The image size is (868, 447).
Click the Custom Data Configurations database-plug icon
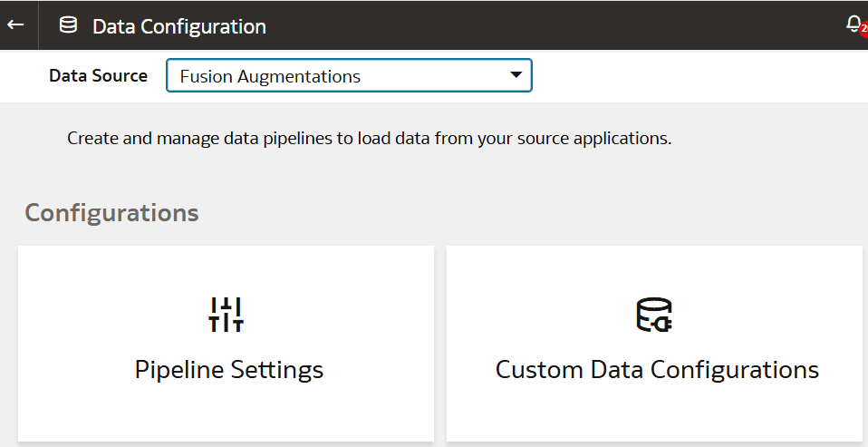point(653,315)
